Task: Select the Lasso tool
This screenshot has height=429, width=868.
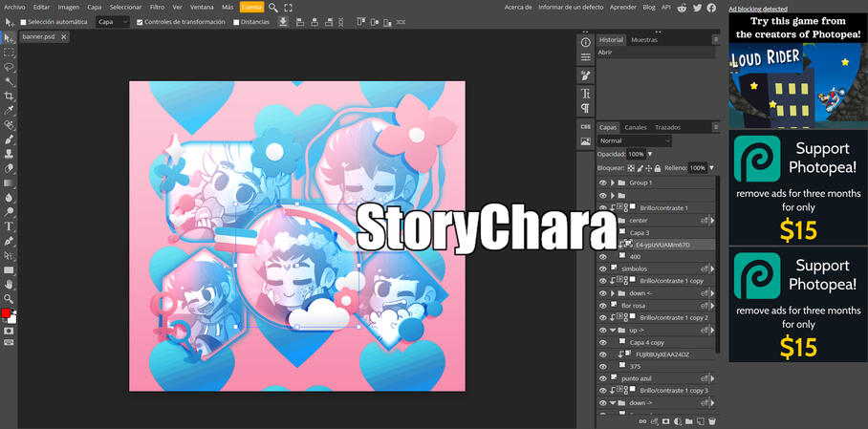Action: (x=9, y=67)
